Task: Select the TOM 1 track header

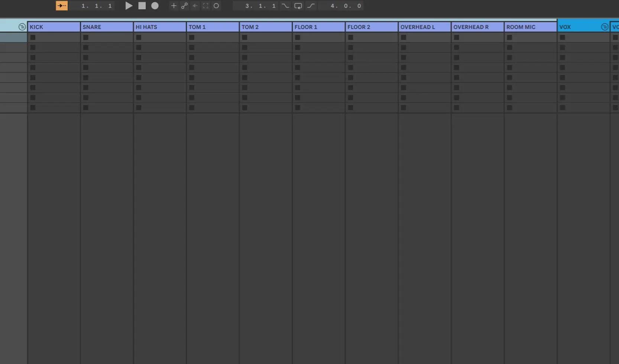Action: pos(213,27)
